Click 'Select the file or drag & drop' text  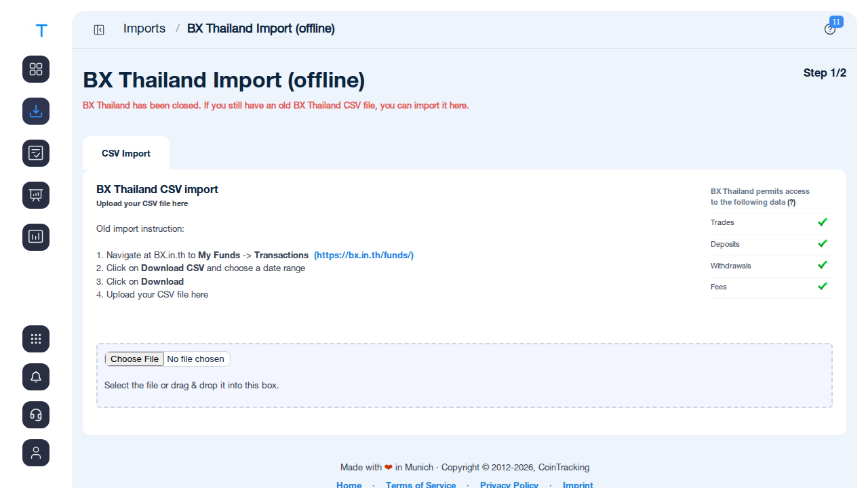191,385
